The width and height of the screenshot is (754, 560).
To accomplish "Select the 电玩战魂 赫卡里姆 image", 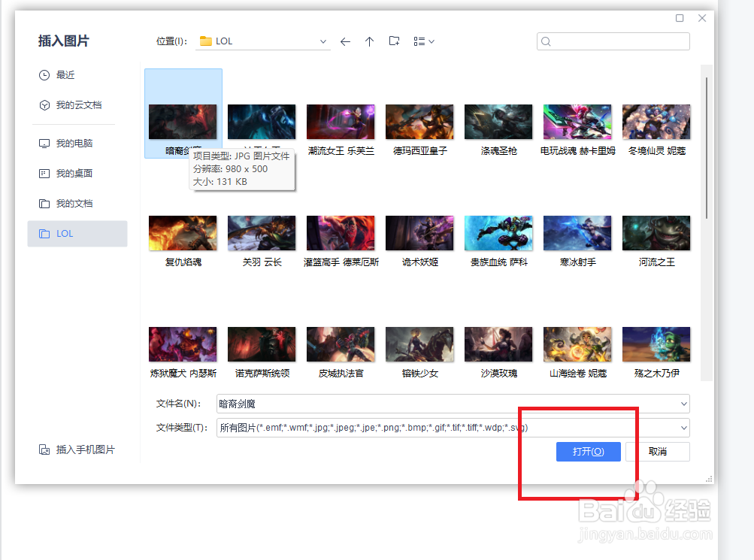I will click(577, 122).
